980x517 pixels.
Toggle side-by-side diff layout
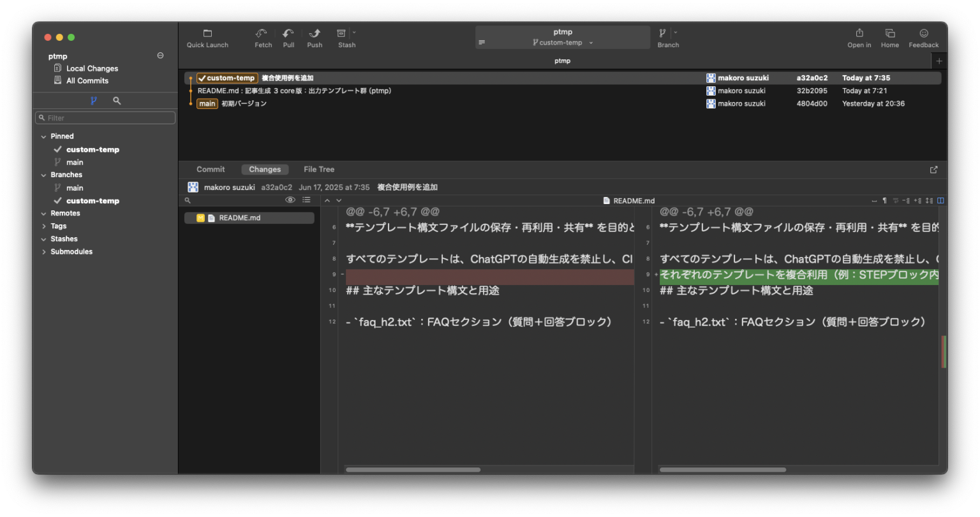940,201
